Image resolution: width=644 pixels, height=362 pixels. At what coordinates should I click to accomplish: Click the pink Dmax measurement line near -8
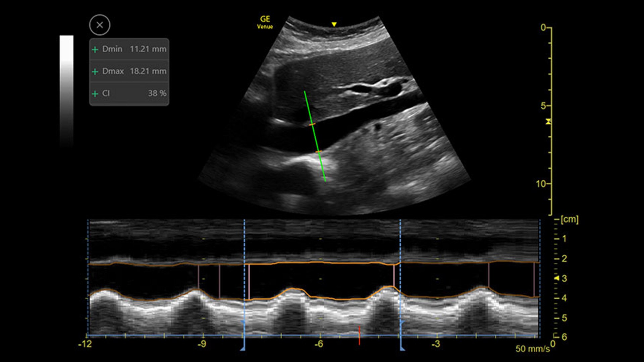pyautogui.click(x=249, y=282)
